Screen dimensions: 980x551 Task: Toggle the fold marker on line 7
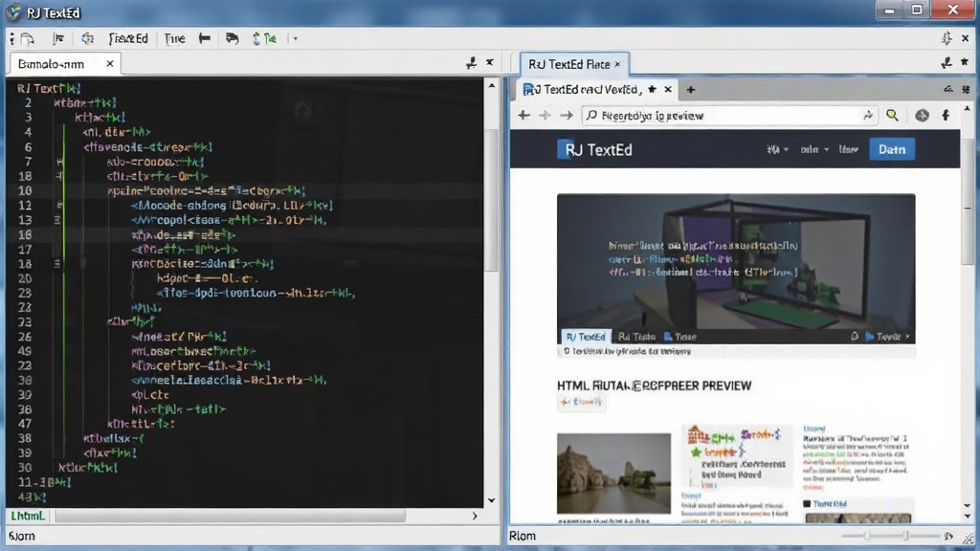pyautogui.click(x=59, y=162)
